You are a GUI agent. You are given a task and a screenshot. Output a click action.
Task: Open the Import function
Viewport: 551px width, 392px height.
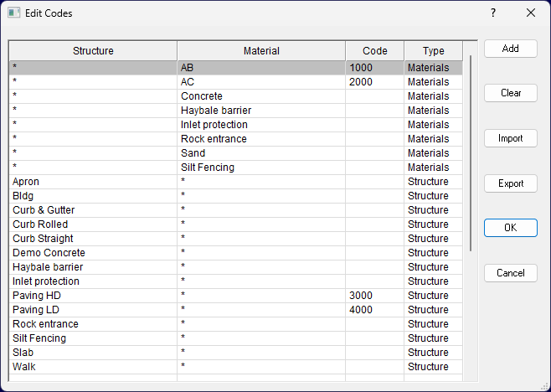click(x=510, y=138)
